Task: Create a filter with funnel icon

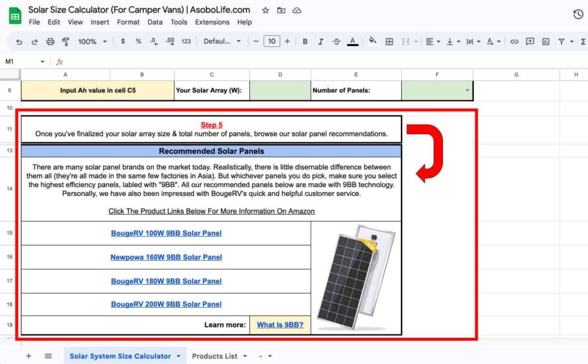Action: [x=562, y=41]
